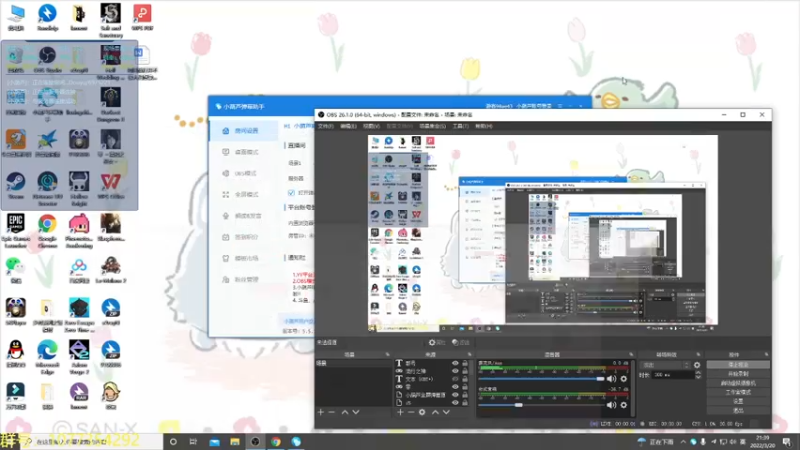The image size is (800, 450).
Task: Click the 开始录制 button
Action: pos(738,374)
